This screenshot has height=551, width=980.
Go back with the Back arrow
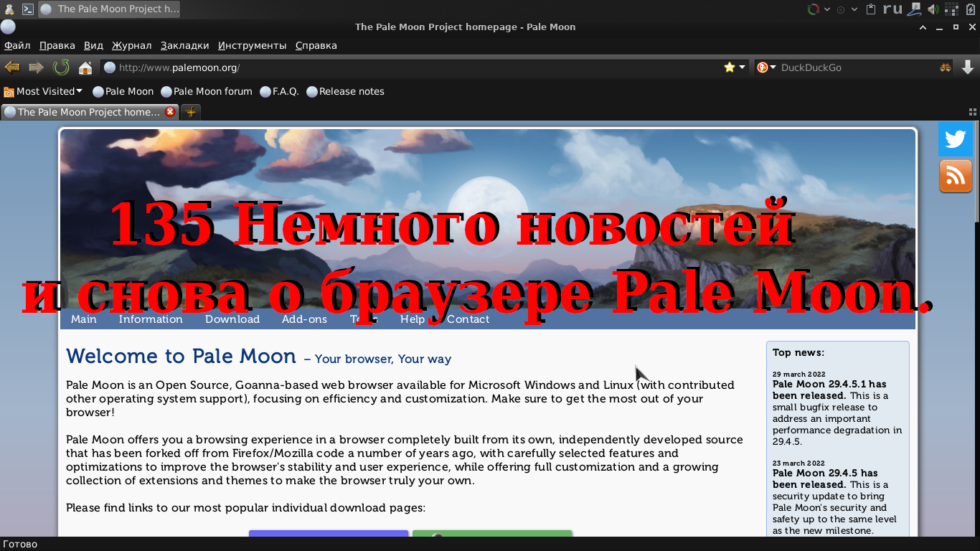coord(11,67)
